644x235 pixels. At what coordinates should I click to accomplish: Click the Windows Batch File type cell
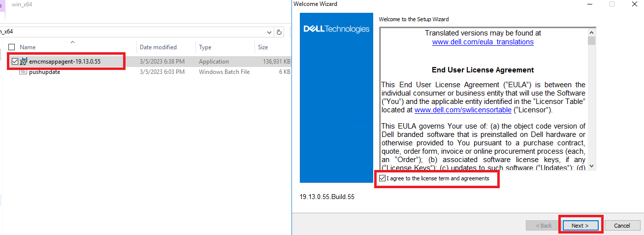click(224, 72)
